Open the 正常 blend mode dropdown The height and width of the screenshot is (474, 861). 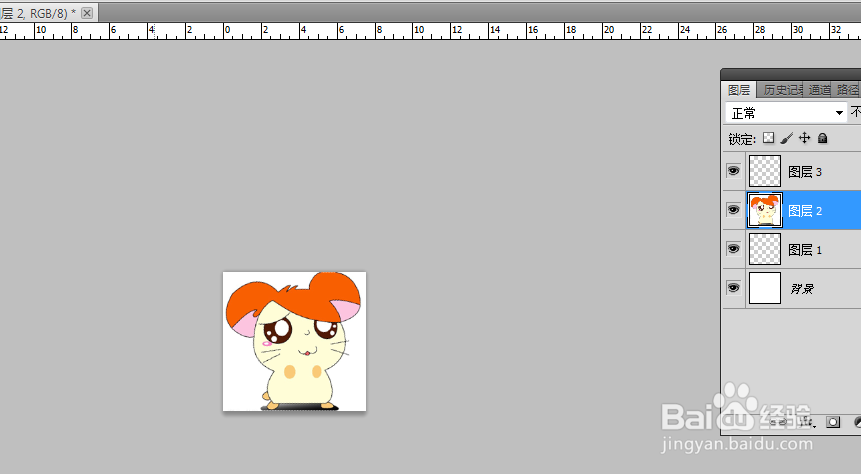786,113
